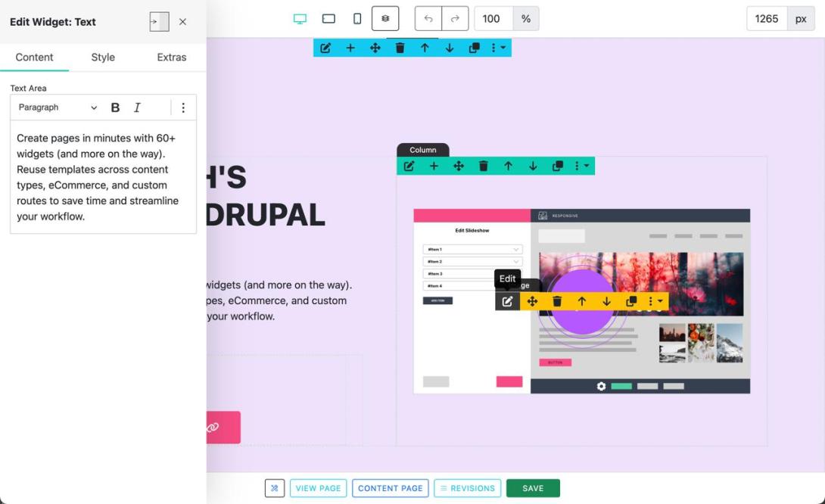
Task: Click Edit icon on yellow image toolbar
Action: 507,301
